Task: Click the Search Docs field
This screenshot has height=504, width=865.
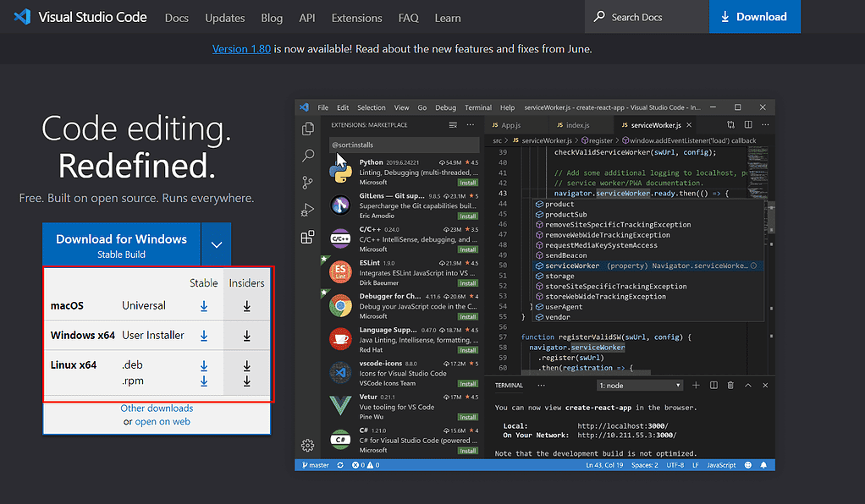Action: [x=647, y=16]
